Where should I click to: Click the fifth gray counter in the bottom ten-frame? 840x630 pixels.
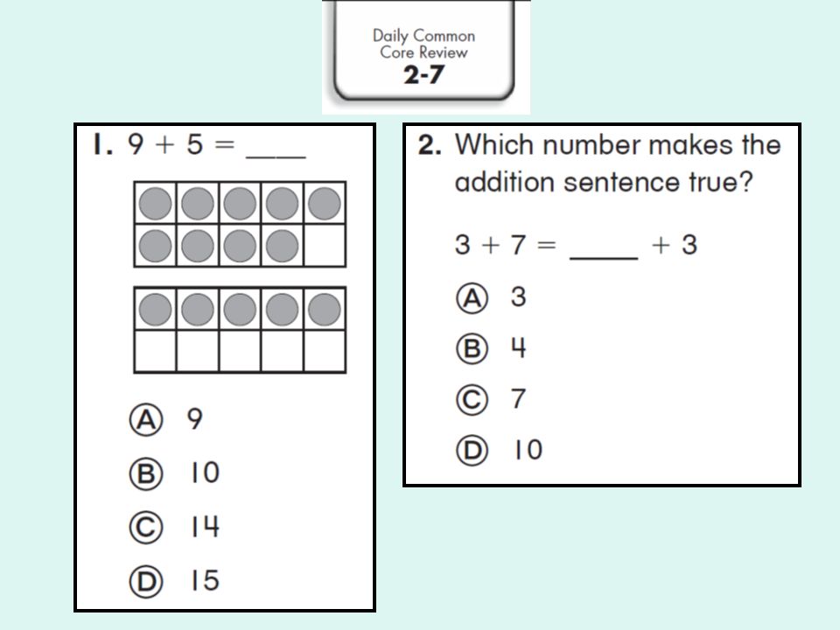point(325,309)
